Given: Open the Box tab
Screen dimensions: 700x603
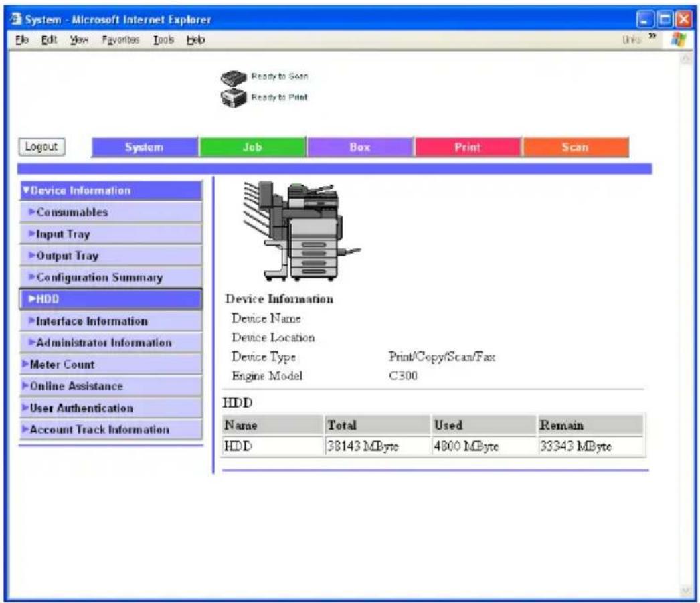Looking at the screenshot, I should [x=360, y=147].
